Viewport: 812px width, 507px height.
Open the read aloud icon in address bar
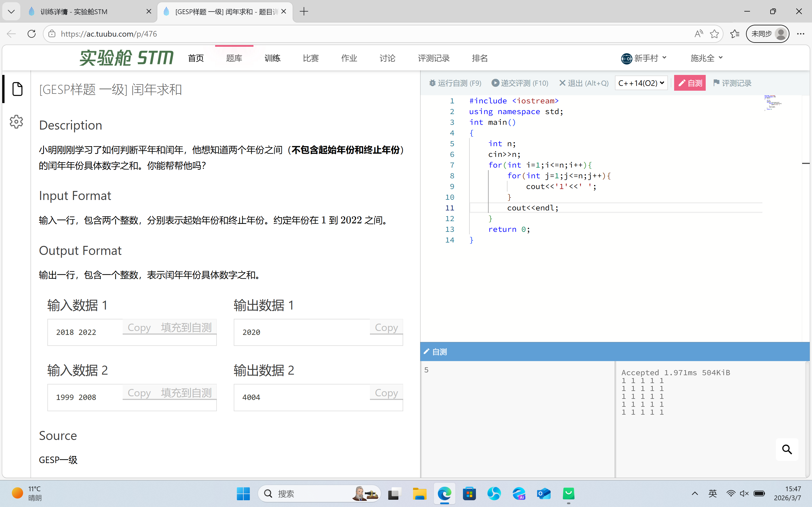click(699, 34)
